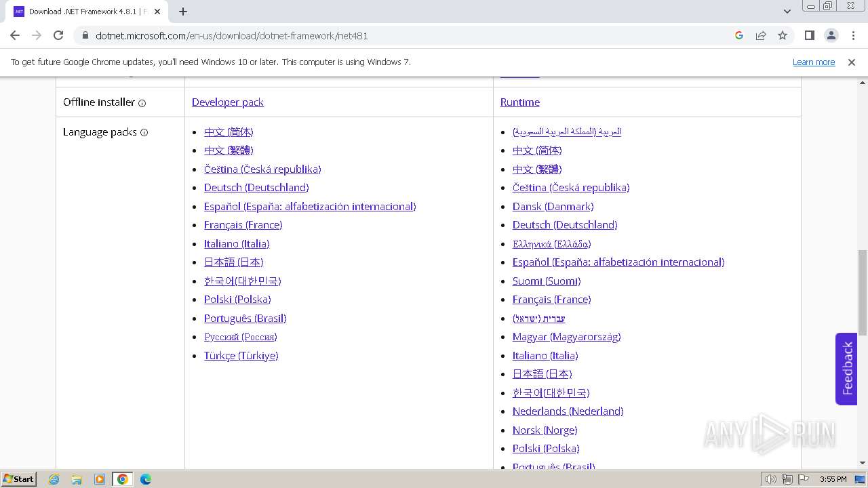868x488 pixels.
Task: Select Deutsch (Deutschland) runtime language pack
Action: point(565,225)
